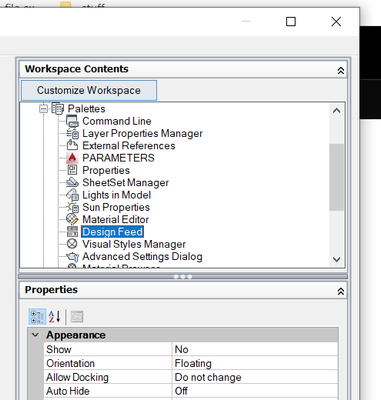Select the highlighted Design Feed entry

coord(113,232)
